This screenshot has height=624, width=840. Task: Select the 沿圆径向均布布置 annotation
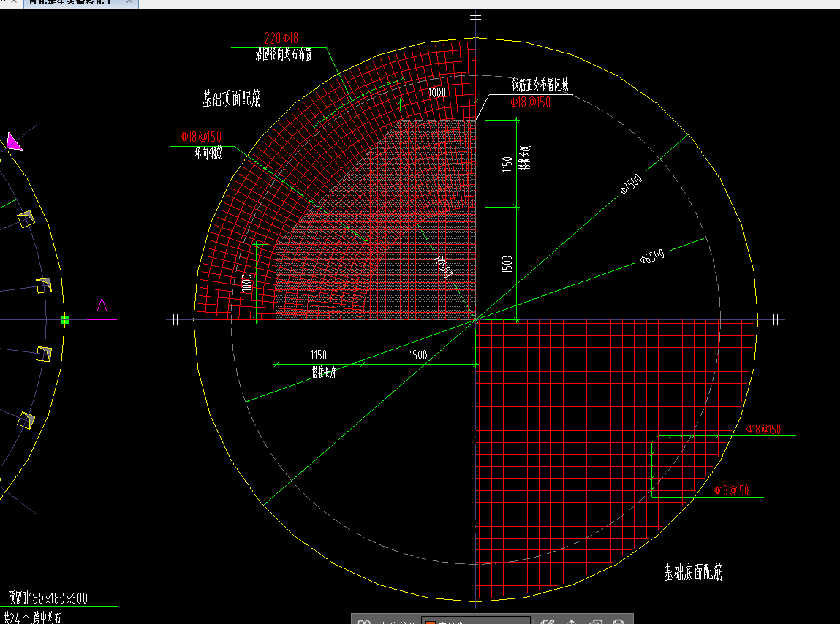click(x=284, y=54)
